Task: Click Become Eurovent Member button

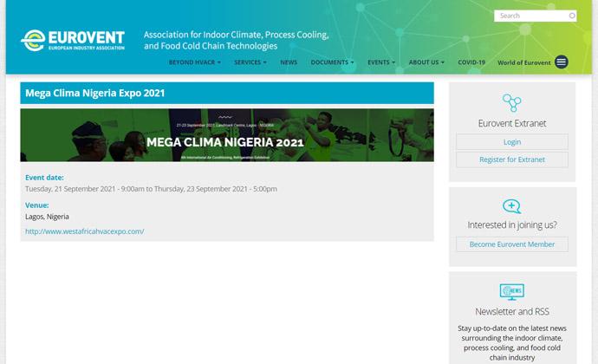Action: click(512, 244)
